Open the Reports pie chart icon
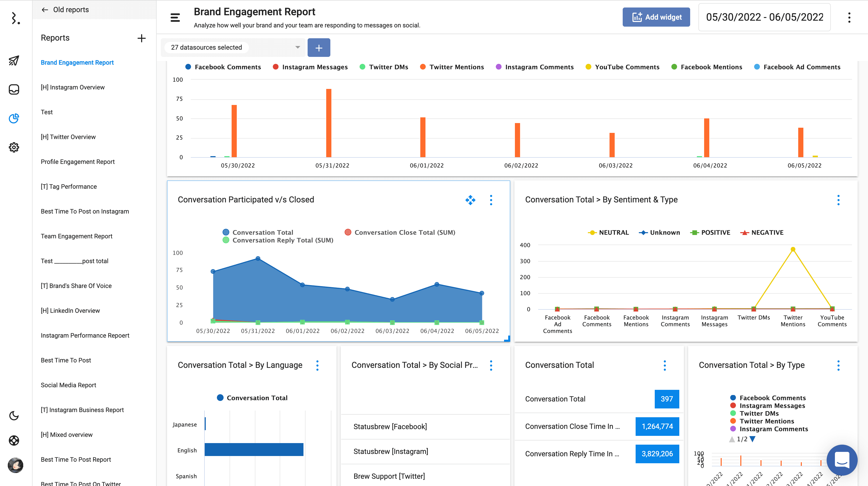This screenshot has height=486, width=868. (14, 118)
